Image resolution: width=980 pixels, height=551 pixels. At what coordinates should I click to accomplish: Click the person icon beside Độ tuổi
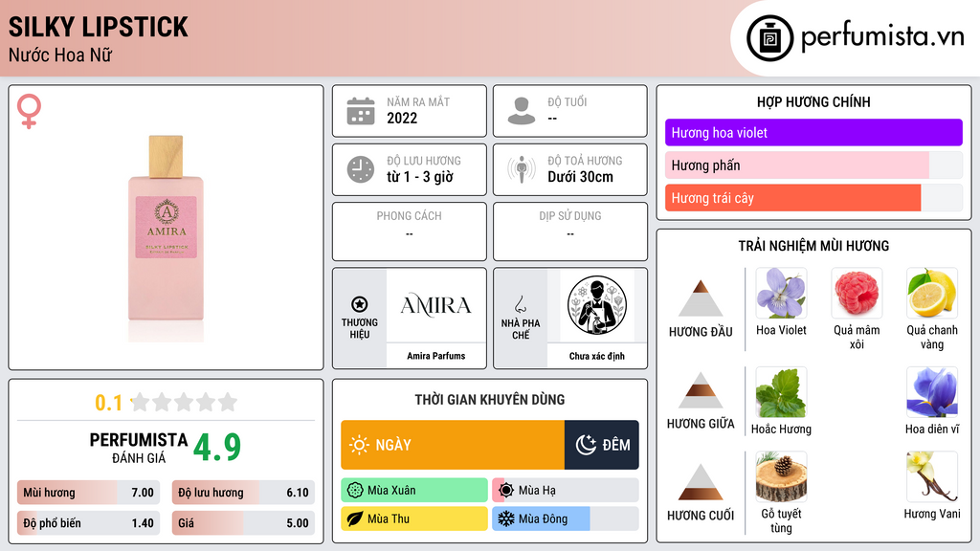(x=522, y=111)
